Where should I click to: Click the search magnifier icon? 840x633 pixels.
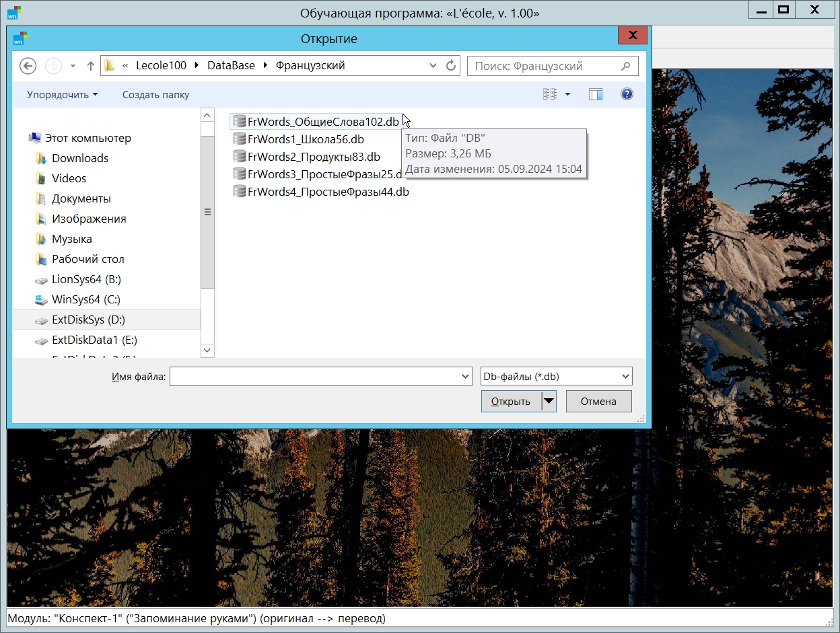pos(625,66)
